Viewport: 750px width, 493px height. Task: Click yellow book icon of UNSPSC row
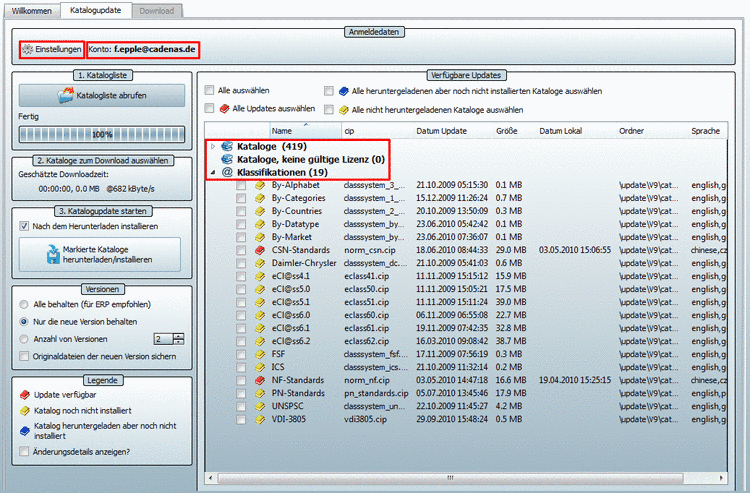260,406
